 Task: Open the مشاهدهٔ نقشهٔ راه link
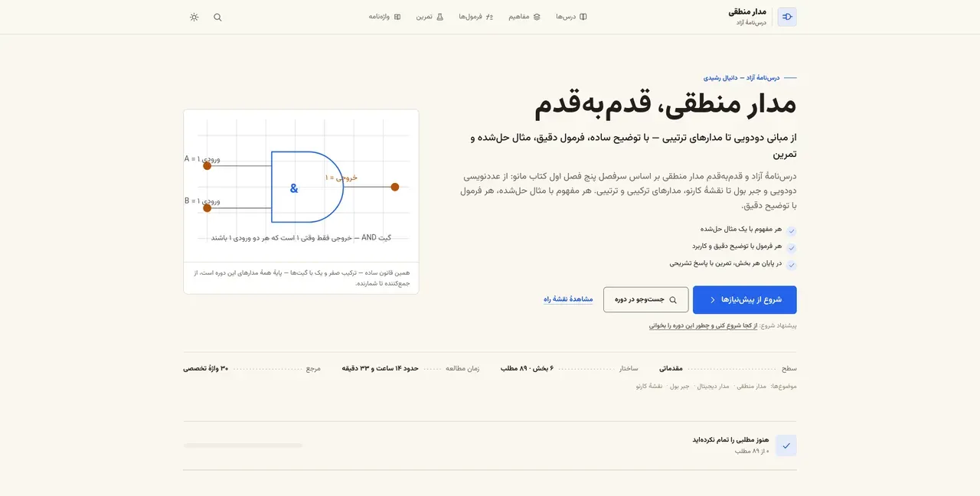(x=568, y=299)
